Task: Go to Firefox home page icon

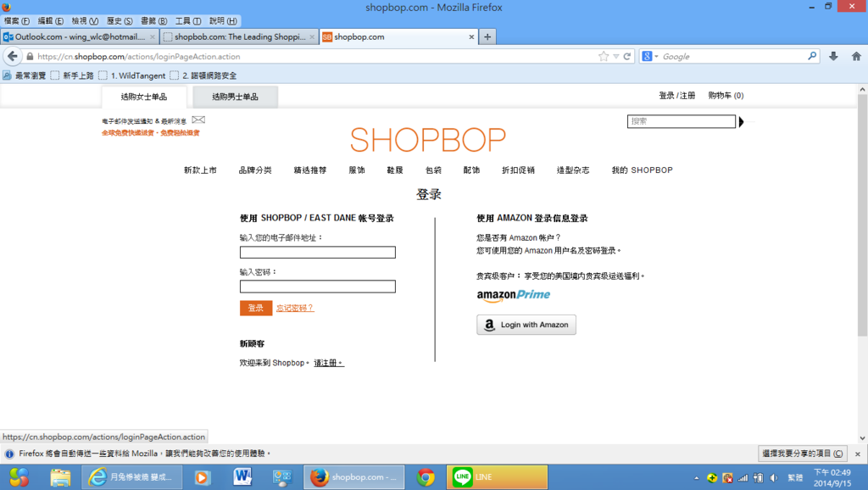Action: tap(856, 57)
